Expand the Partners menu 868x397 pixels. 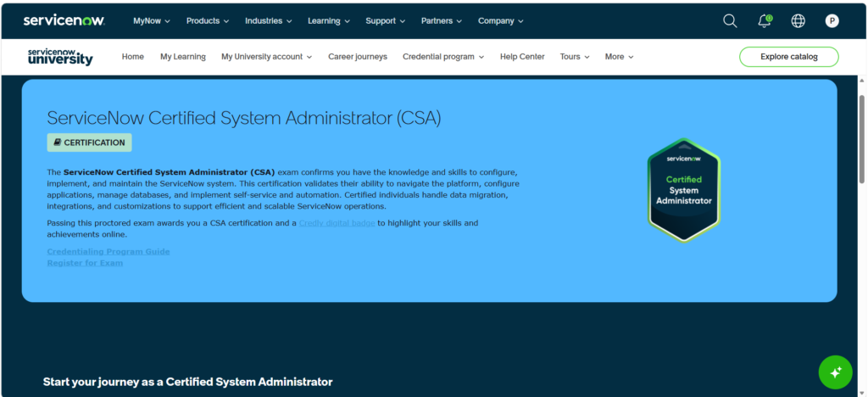442,21
